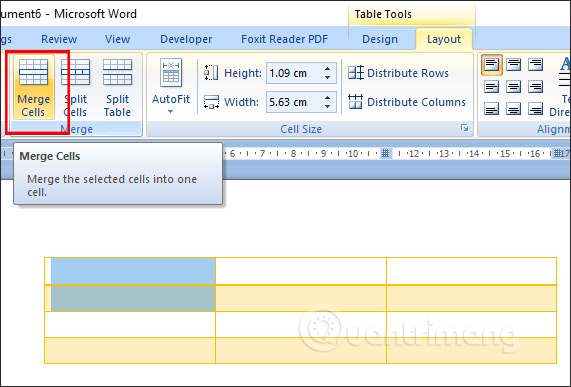
Task: Choose Align Bottom Right alignment
Action: 536,108
